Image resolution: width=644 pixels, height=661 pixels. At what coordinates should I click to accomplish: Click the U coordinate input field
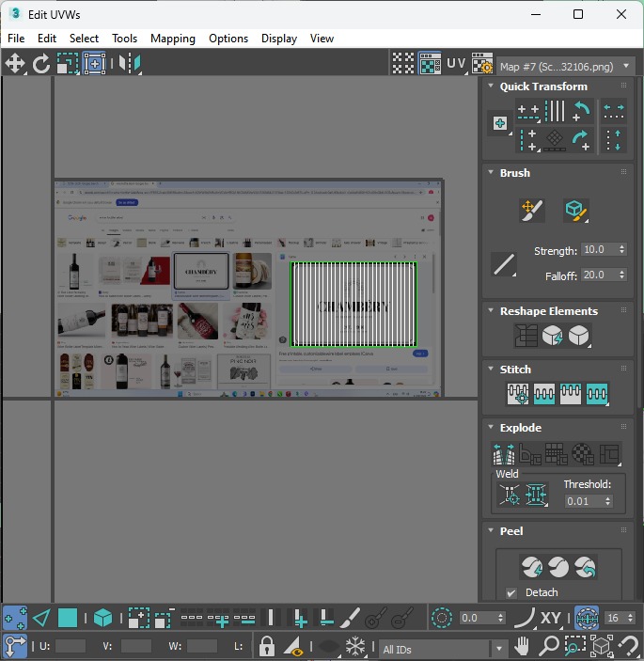71,646
